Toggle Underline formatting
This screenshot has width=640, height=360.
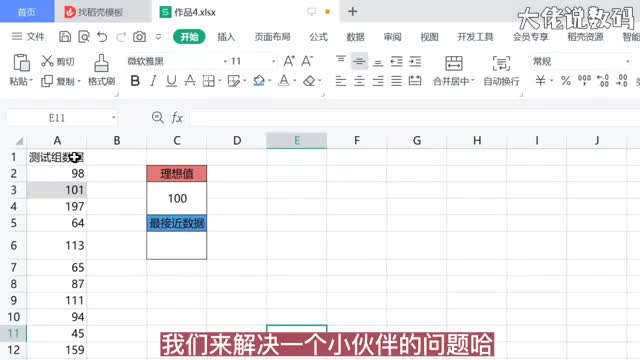[x=171, y=81]
